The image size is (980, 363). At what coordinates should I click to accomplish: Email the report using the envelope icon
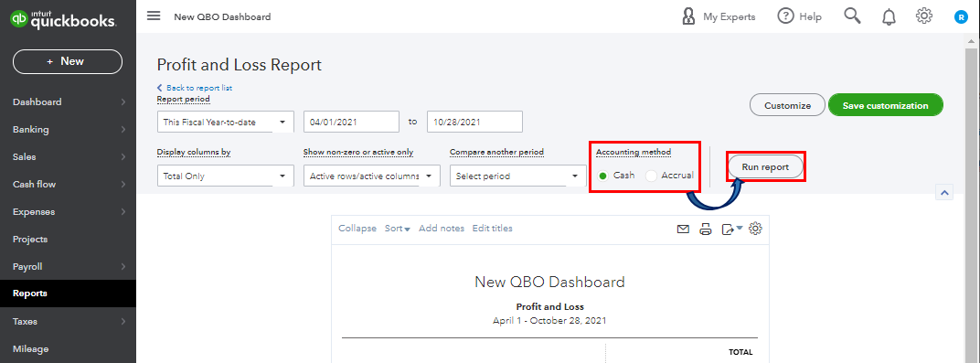683,230
